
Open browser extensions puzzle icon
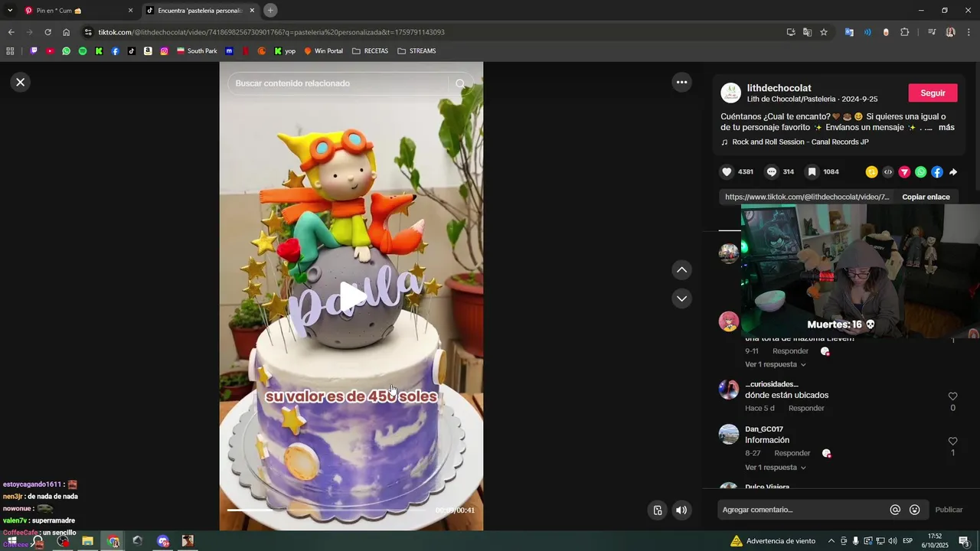click(x=905, y=32)
